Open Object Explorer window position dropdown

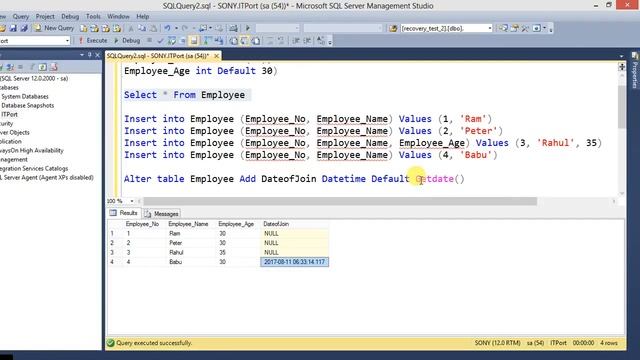pyautogui.click(x=82, y=55)
